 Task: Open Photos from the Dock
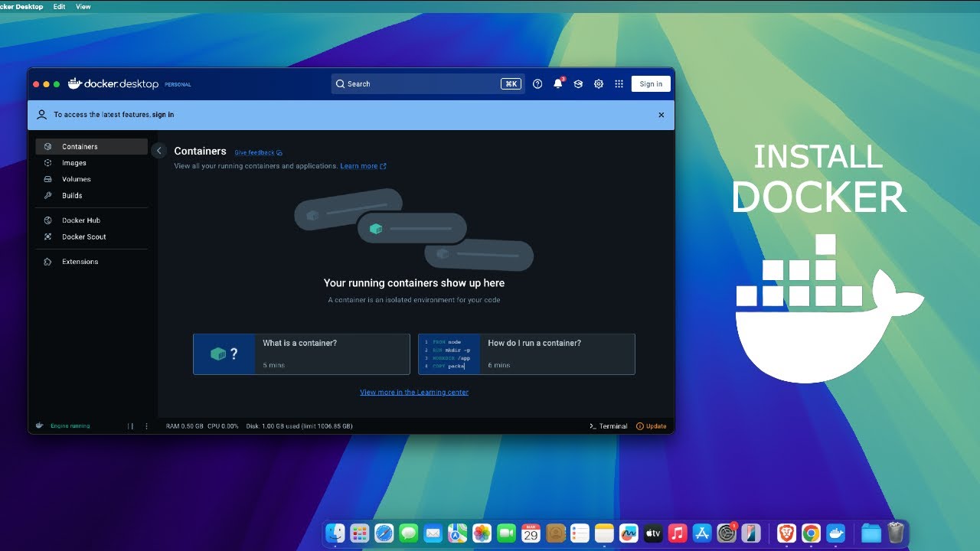(482, 533)
